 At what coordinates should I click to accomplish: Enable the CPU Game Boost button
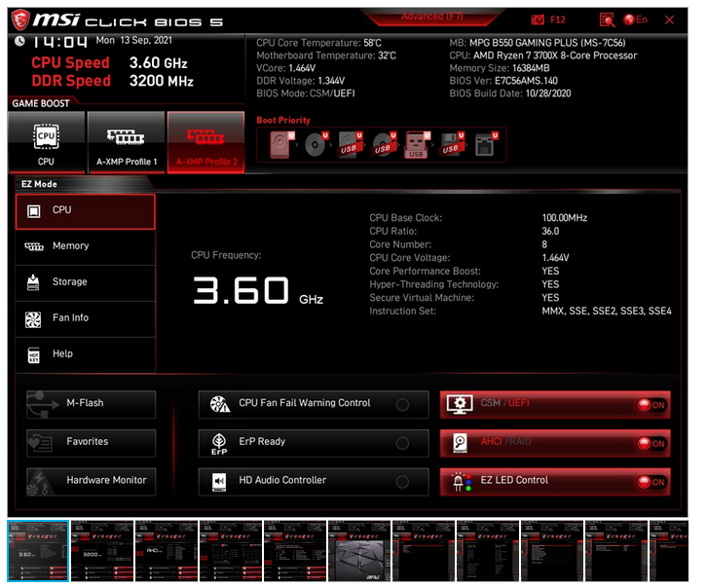(x=47, y=144)
